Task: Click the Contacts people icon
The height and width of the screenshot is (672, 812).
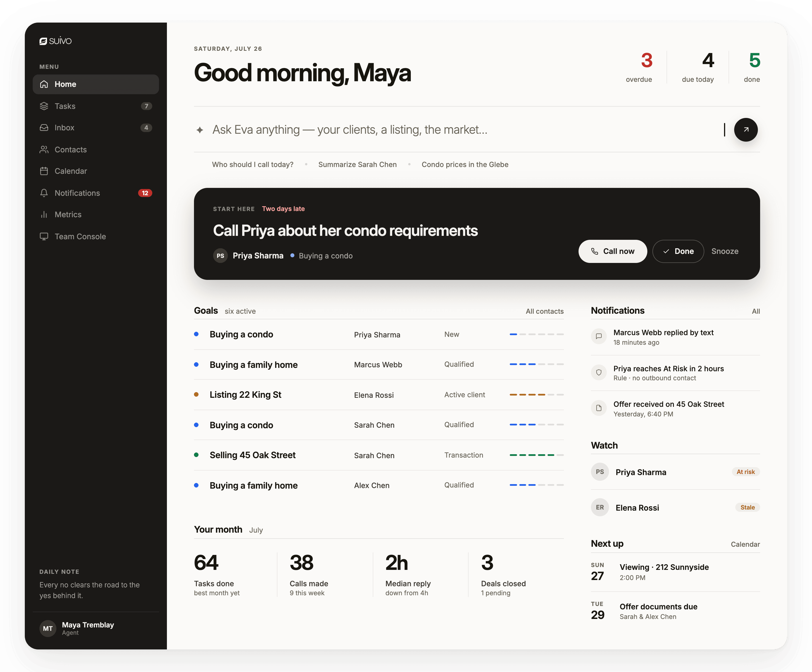Action: tap(44, 149)
